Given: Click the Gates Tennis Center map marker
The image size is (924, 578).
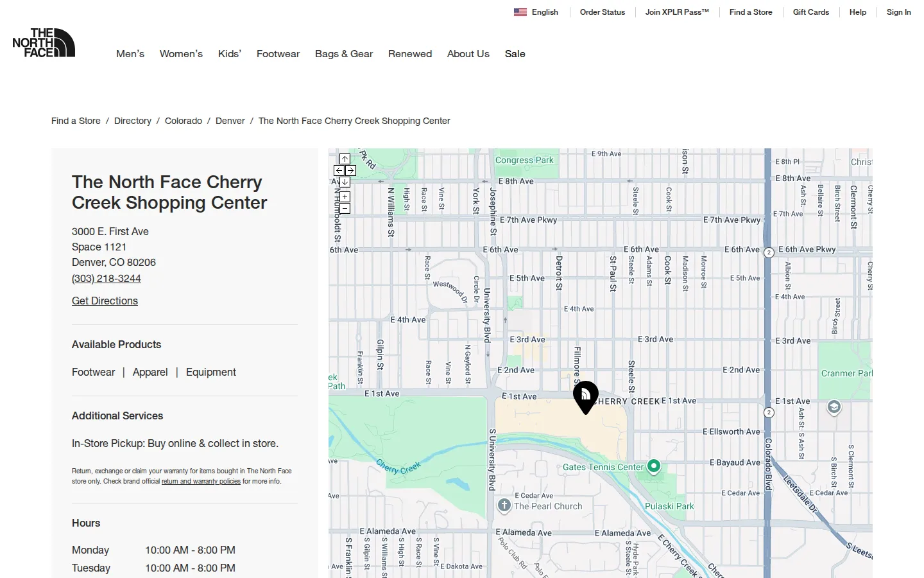Looking at the screenshot, I should [x=654, y=466].
